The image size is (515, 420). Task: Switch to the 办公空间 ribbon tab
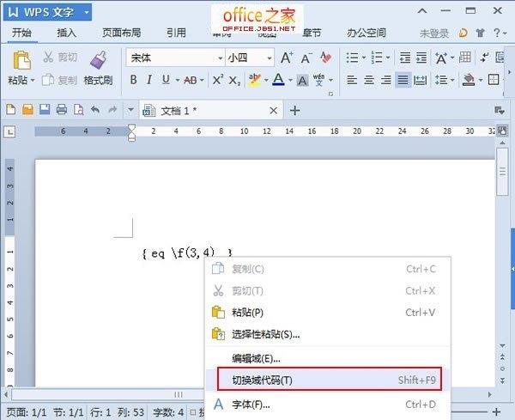(367, 33)
